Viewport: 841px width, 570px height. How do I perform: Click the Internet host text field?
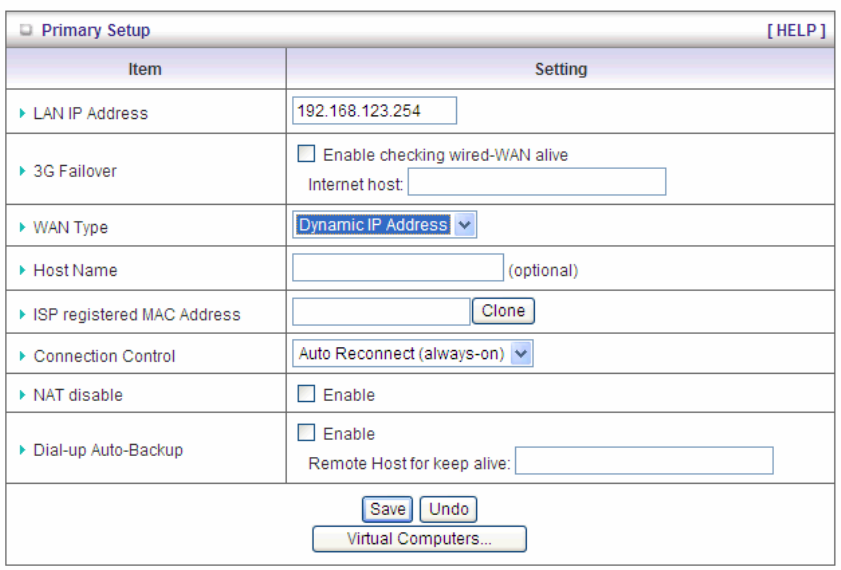tap(536, 182)
